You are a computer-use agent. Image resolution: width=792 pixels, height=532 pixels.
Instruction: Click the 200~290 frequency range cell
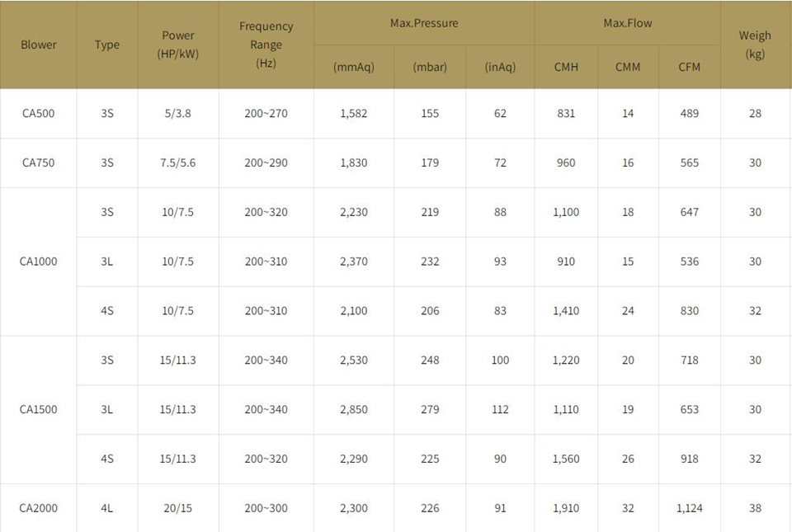pos(266,162)
